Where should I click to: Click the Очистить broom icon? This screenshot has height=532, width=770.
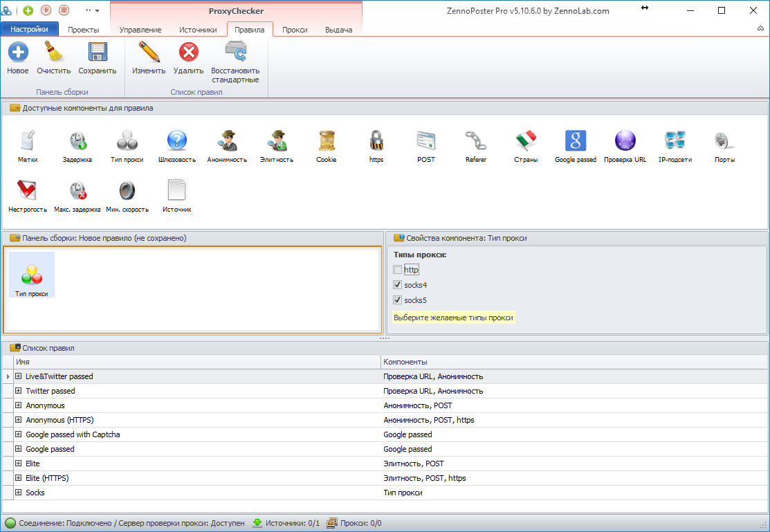(53, 52)
